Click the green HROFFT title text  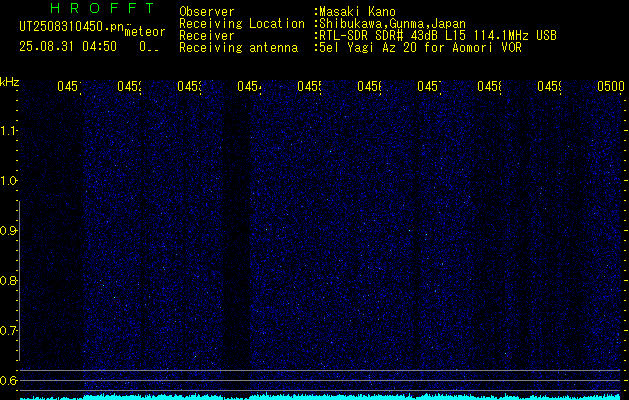102,8
